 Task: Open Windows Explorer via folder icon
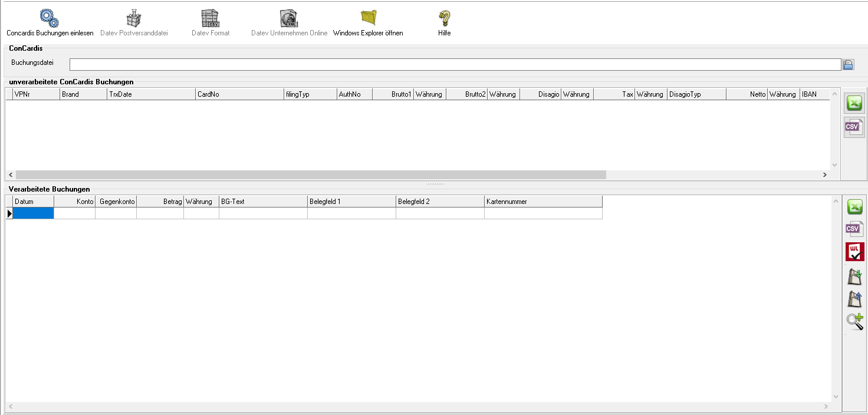pos(369,19)
